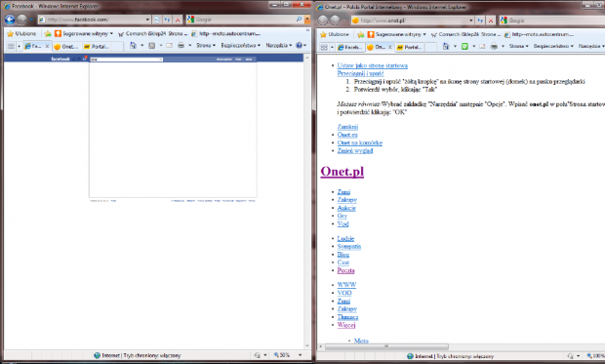Expand tab list arrow in Facebook window
This screenshot has width=605, height=364.
[19, 46]
